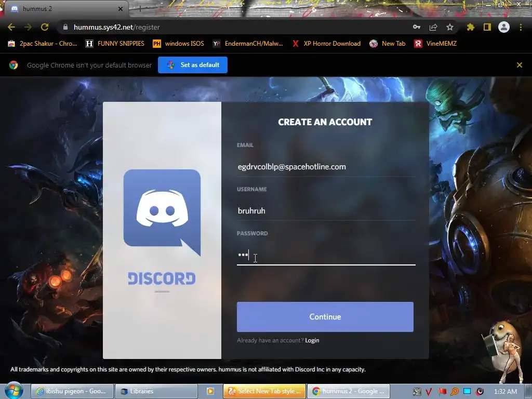Click the CREATE AN ACCOUNT heading
This screenshot has height=399, width=532.
pyautogui.click(x=325, y=122)
